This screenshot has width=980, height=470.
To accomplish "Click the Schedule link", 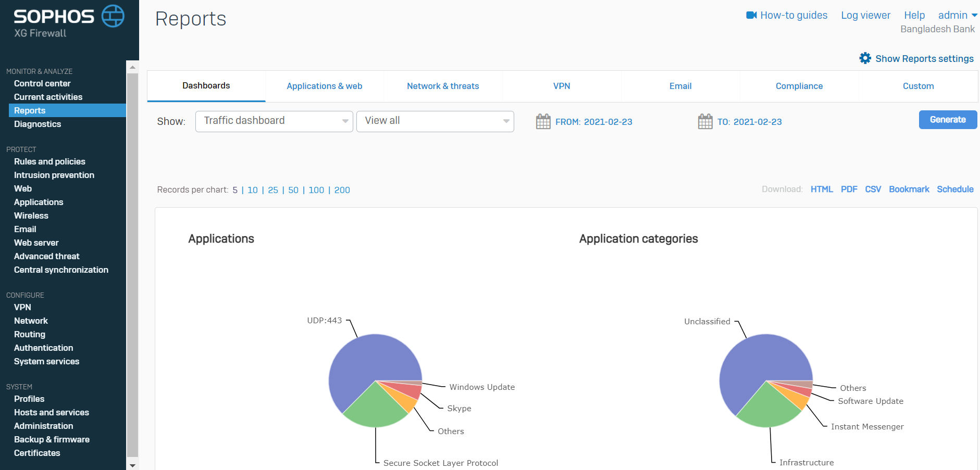I will (955, 189).
